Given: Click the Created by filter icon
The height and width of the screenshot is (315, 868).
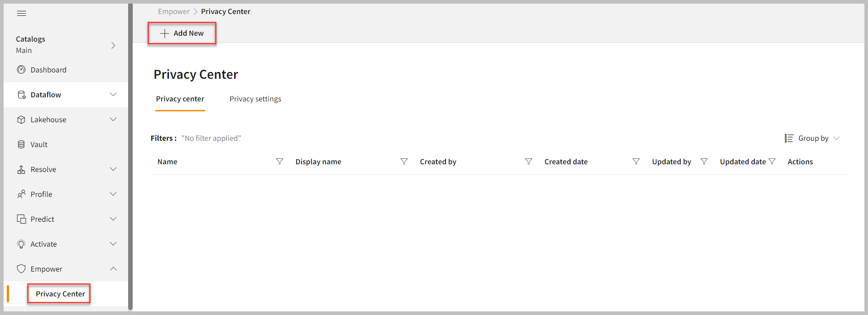Looking at the screenshot, I should coord(528,162).
